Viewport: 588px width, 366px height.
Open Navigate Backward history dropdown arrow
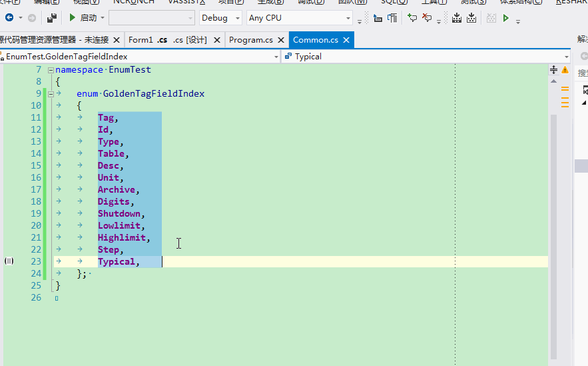(21, 18)
